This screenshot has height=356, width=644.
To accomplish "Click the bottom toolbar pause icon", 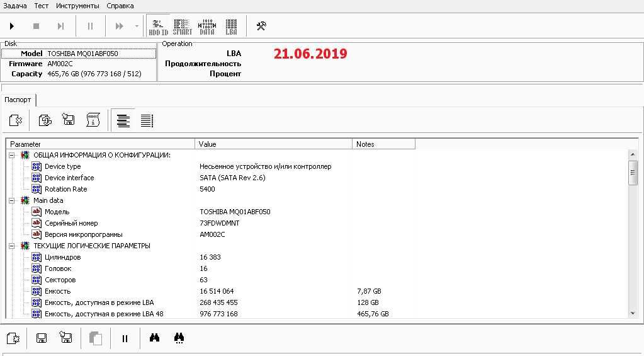I will (125, 339).
